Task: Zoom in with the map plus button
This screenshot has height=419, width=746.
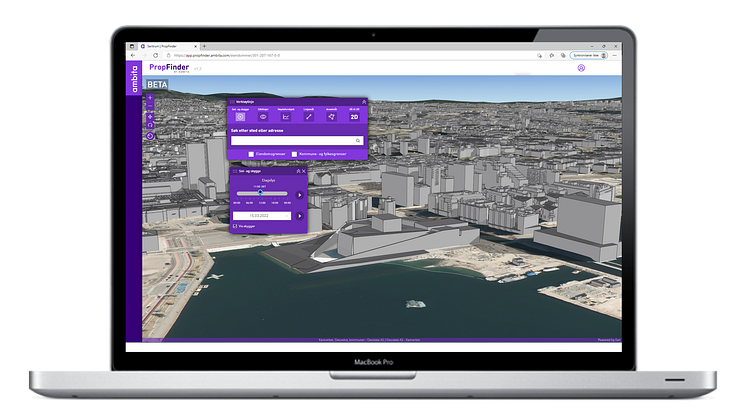Action: 150,97
